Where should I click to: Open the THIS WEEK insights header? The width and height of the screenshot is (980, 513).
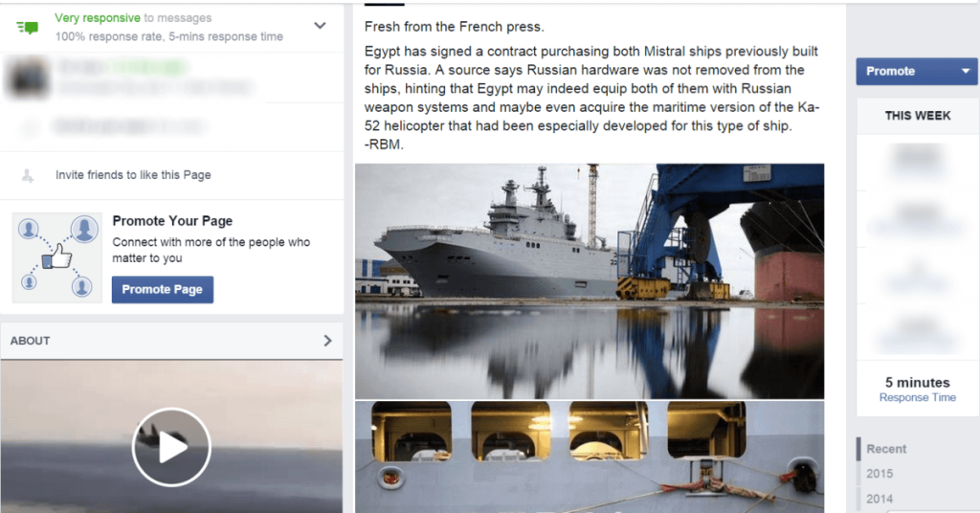[x=918, y=116]
